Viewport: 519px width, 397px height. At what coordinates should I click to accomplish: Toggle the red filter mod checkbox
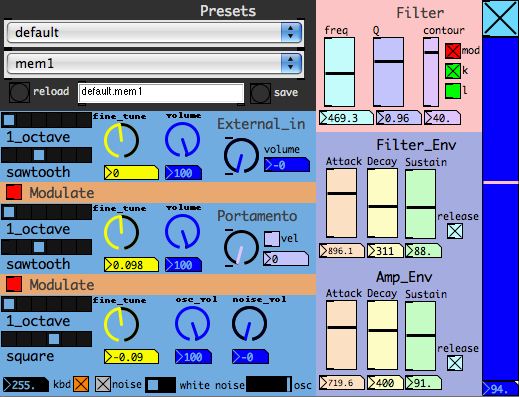453,51
